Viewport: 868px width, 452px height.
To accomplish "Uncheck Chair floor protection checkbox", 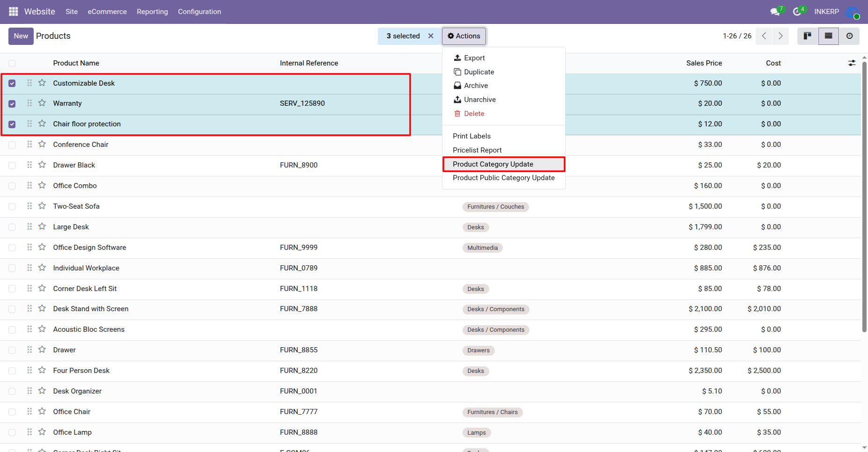I will click(x=12, y=124).
